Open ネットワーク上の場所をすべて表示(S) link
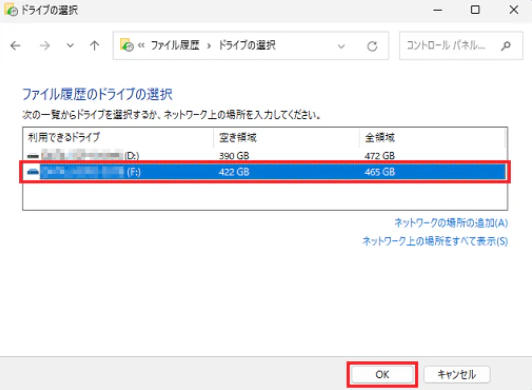The width and height of the screenshot is (532, 390). 435,241
